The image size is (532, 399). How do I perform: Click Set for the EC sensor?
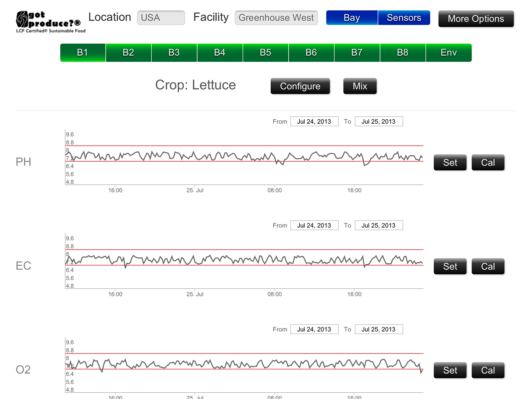click(x=450, y=266)
